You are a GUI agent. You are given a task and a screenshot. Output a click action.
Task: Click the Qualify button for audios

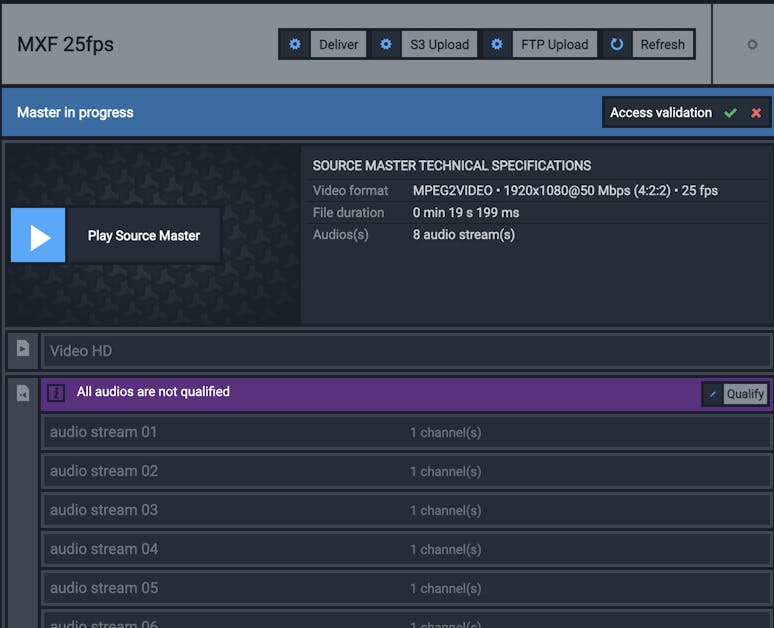pos(745,394)
